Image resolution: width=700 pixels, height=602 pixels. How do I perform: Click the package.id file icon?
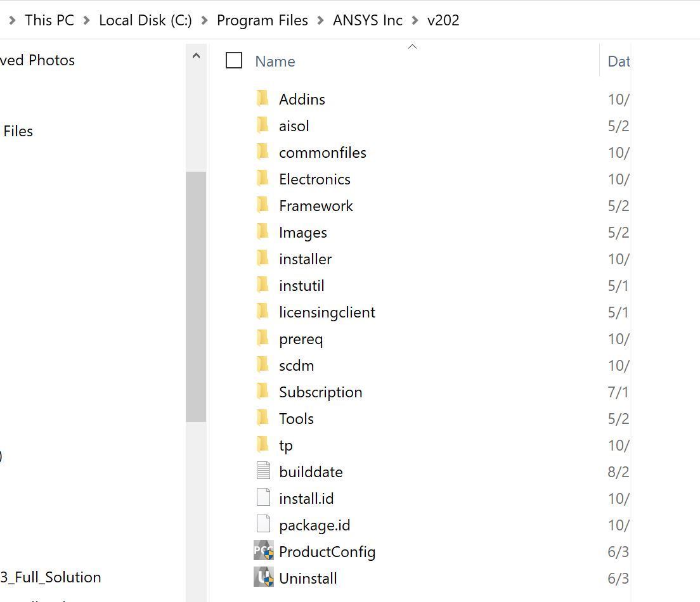[x=263, y=524]
